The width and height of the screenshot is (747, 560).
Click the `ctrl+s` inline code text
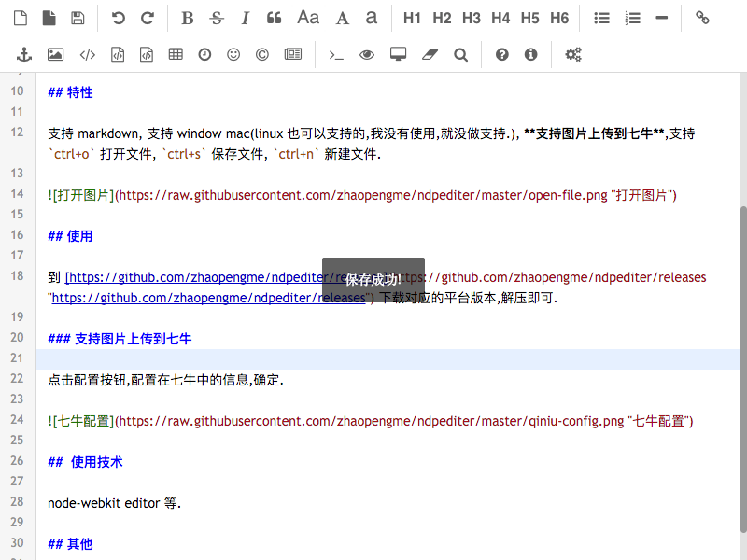[x=183, y=154]
